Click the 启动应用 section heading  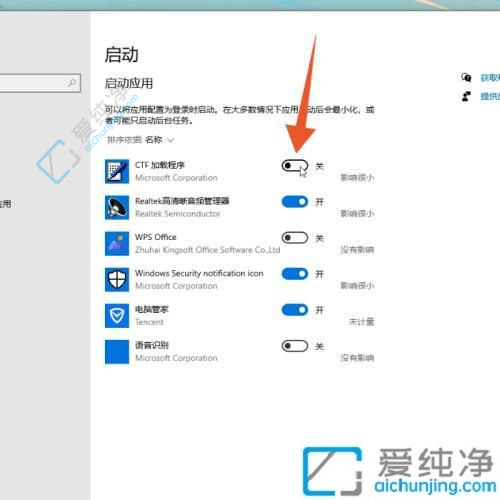pos(129,83)
